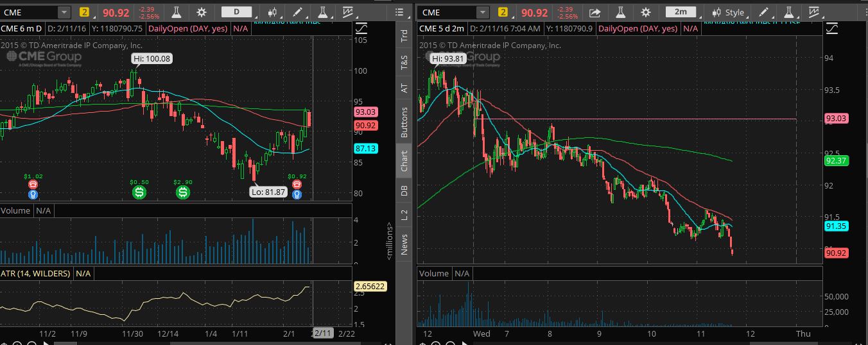Open the T&S sidebar tab
The height and width of the screenshot is (345, 868).
pyautogui.click(x=404, y=62)
